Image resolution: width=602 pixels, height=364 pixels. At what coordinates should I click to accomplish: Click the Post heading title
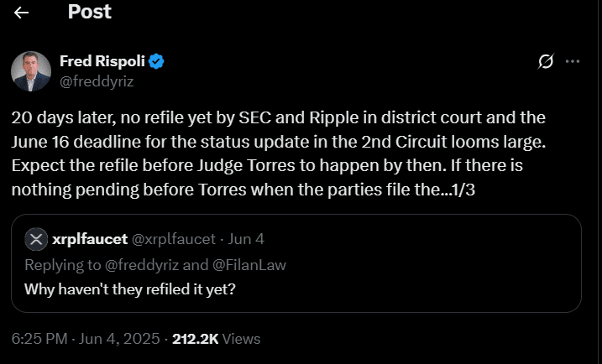pos(89,13)
